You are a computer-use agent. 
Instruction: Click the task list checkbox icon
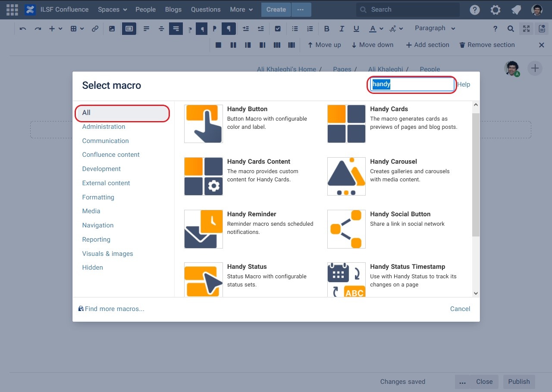[278, 28]
